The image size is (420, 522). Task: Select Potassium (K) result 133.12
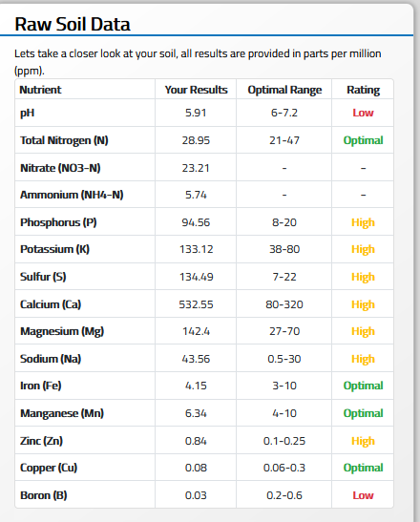[x=197, y=249]
